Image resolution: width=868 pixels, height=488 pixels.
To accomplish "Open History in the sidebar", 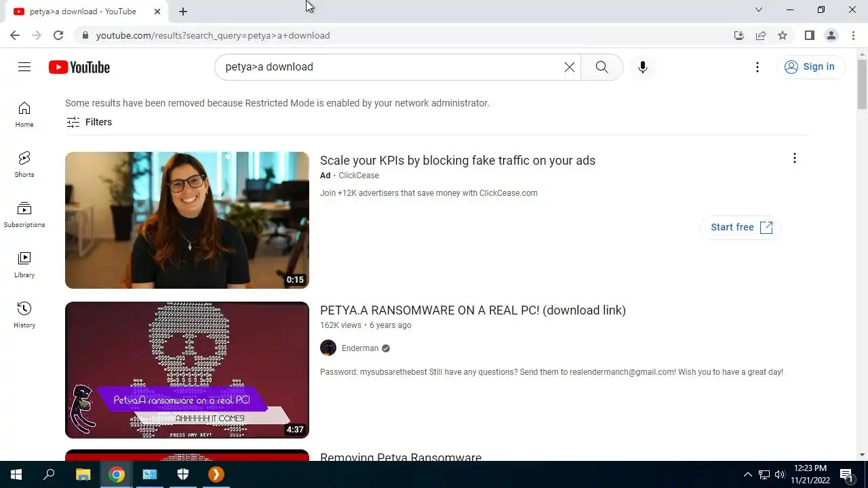I will [x=24, y=315].
